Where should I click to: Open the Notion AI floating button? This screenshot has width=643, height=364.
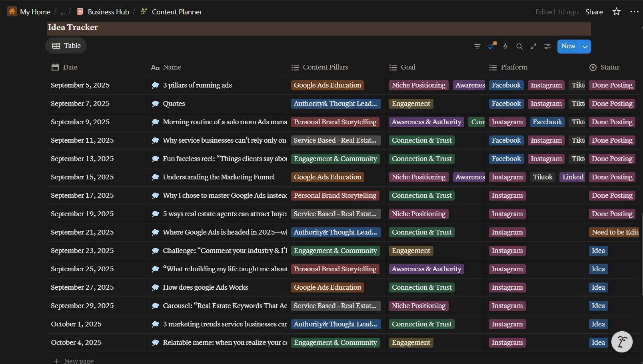tap(622, 342)
